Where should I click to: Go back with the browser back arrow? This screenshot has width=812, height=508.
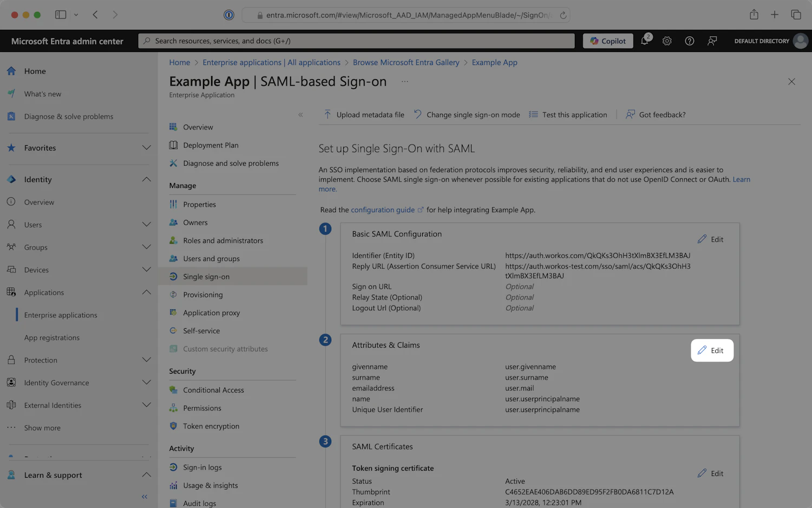click(x=95, y=15)
